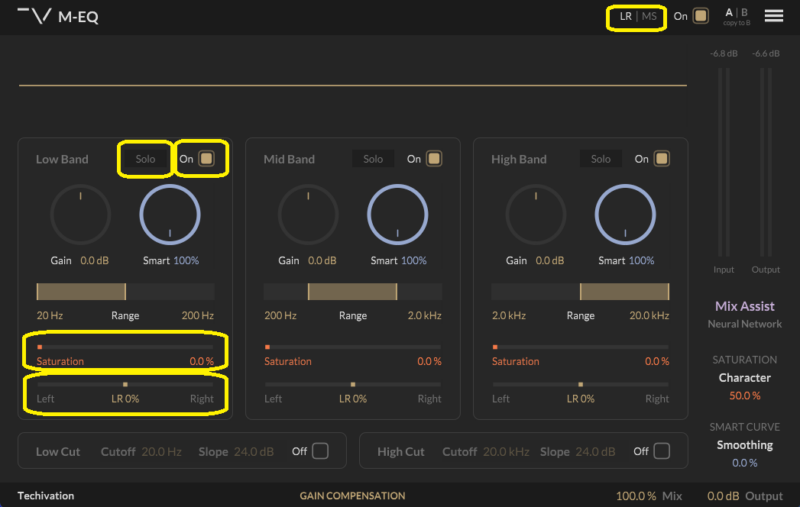This screenshot has width=800, height=507.
Task: Enable the High Cut filter checkbox
Action: [x=662, y=451]
